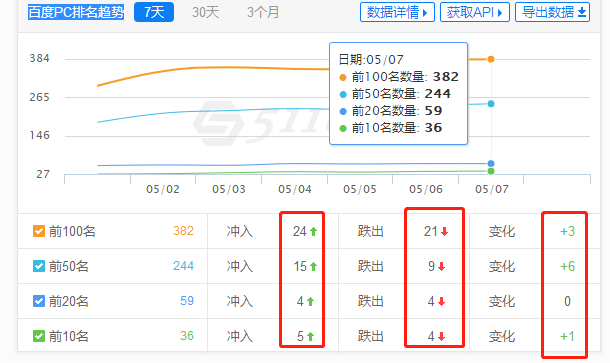Screen dimensions: 610x363
Task: Click the 05/03 axis label
Action: (x=229, y=189)
